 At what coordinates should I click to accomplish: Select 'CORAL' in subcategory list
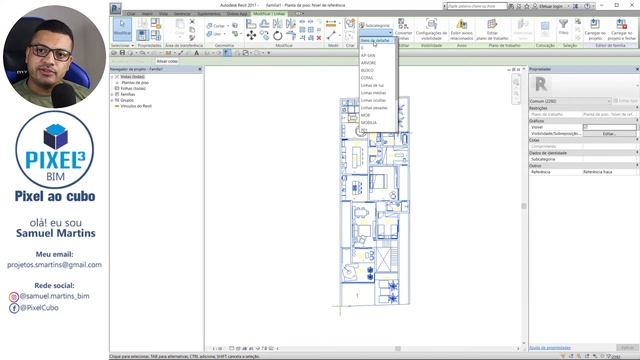367,78
